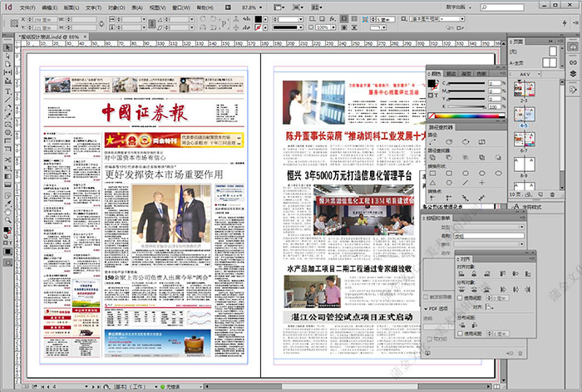582x392 pixels.
Task: Click the 无错误 preflight status
Action: pos(170,386)
